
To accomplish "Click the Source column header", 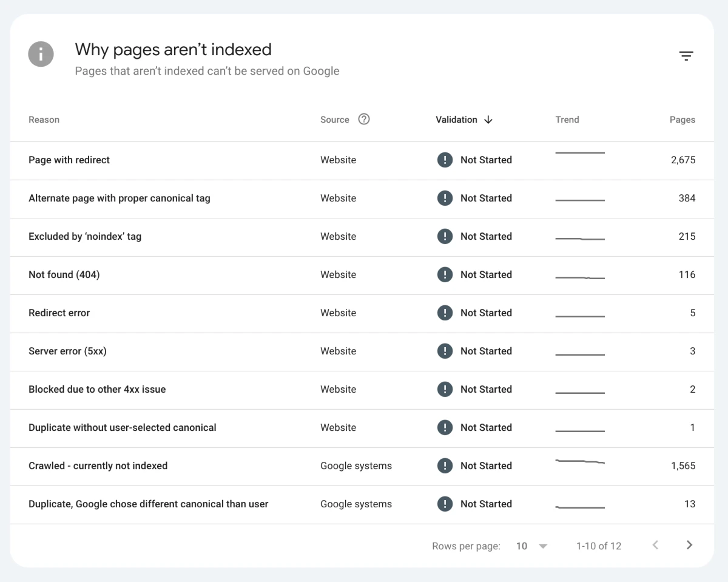I will tap(335, 120).
